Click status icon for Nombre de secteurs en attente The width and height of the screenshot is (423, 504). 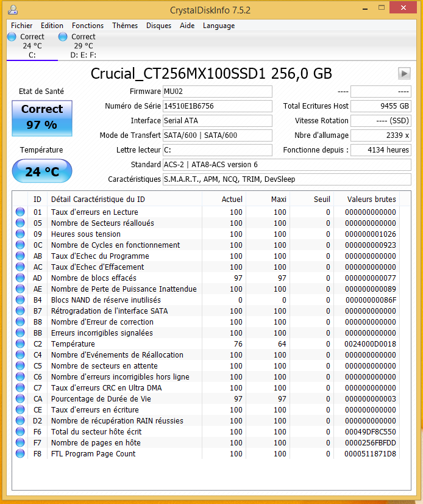coord(20,365)
